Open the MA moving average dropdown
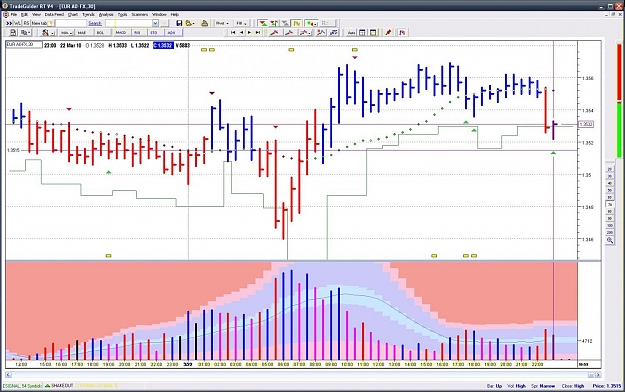625x392 pixels. tap(66, 32)
